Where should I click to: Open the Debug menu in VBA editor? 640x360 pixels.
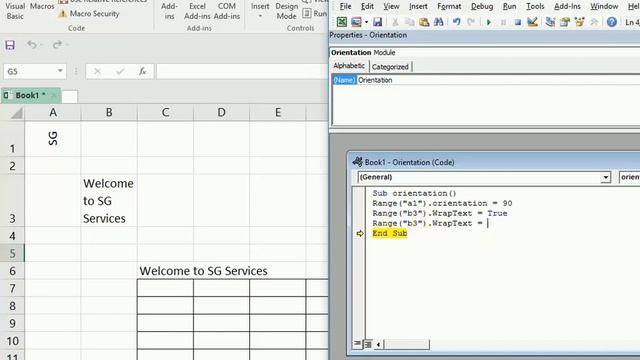(x=482, y=7)
